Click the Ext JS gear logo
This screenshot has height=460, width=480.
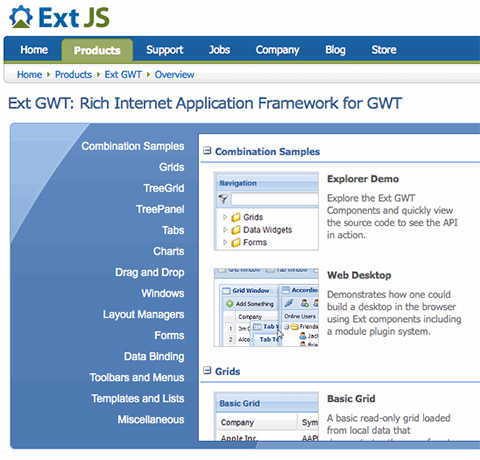[x=21, y=17]
